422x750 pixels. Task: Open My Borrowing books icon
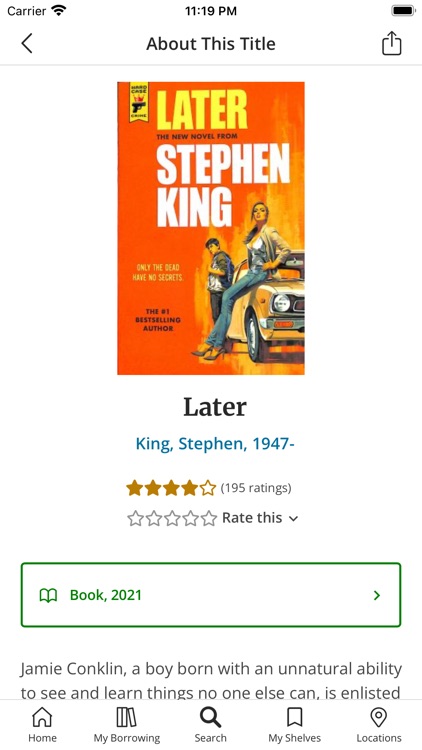(x=126, y=717)
